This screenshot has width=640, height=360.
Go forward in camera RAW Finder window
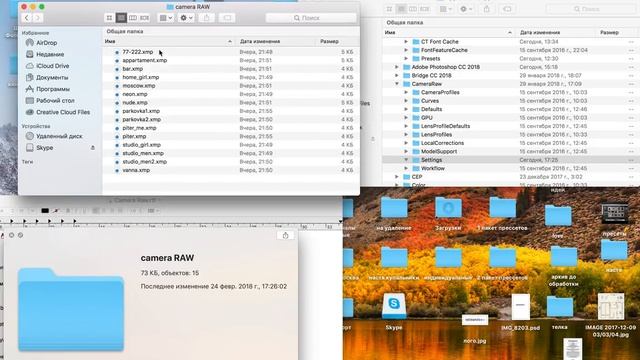pyautogui.click(x=38, y=18)
